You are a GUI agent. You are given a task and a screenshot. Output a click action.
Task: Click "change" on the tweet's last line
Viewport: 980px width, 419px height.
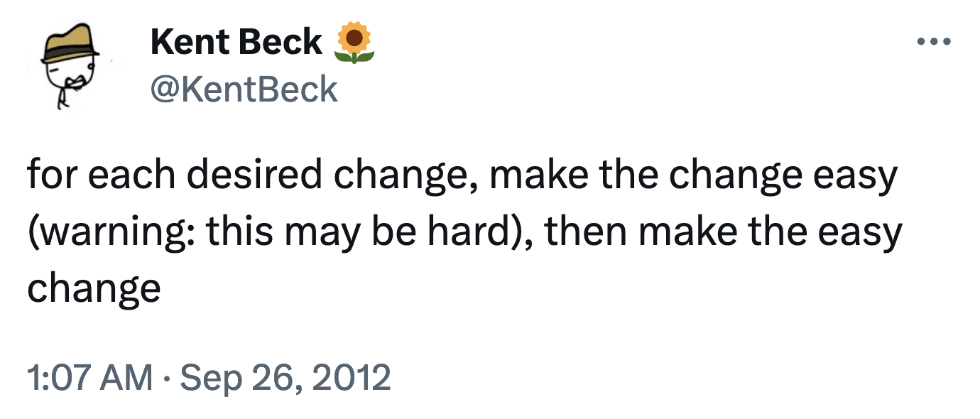point(93,288)
